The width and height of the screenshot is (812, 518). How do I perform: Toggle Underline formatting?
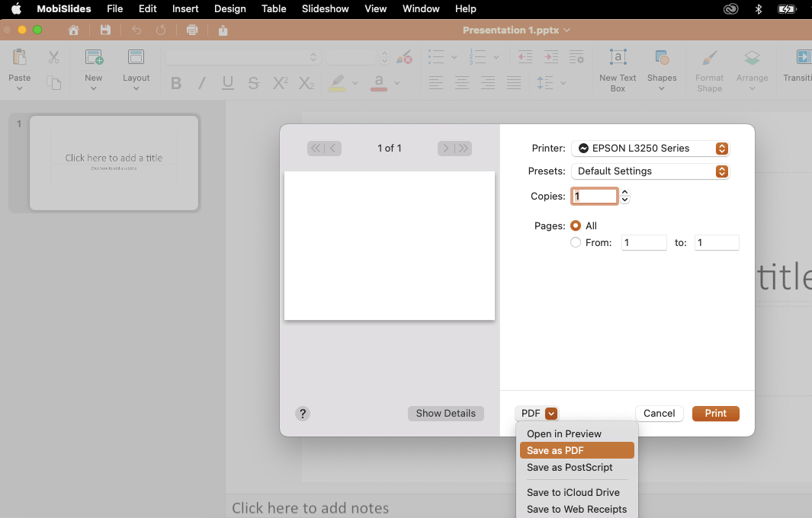click(228, 83)
